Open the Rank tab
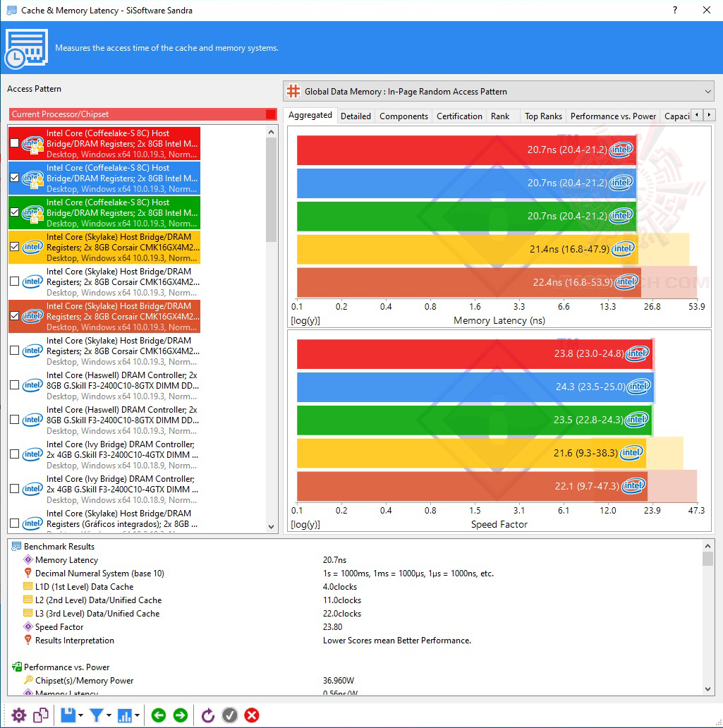 [x=500, y=116]
